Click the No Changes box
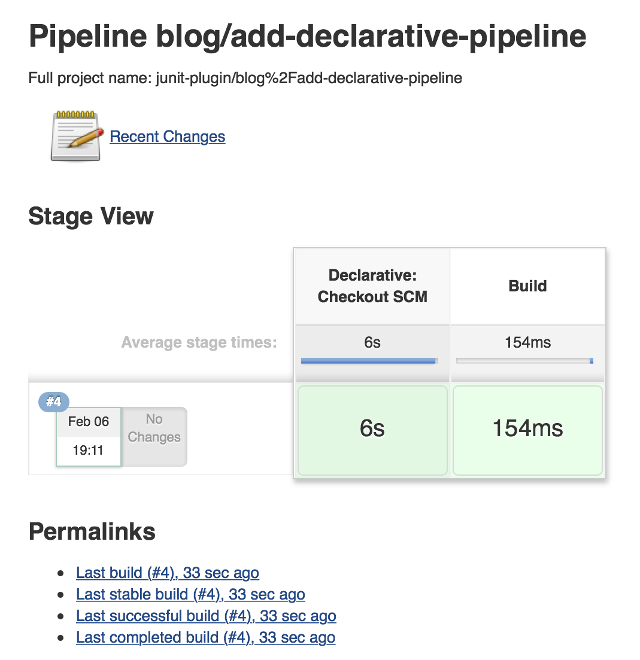Screen dimensions: 640x660 click(x=154, y=436)
